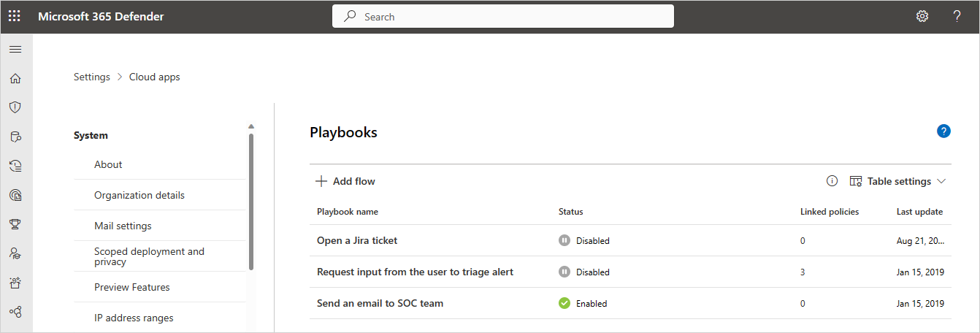This screenshot has height=333, width=980.
Task: Click the Add flow button
Action: tap(345, 181)
